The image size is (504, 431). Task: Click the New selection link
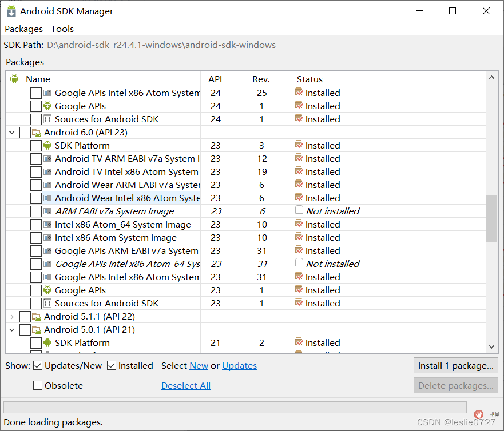(x=199, y=365)
